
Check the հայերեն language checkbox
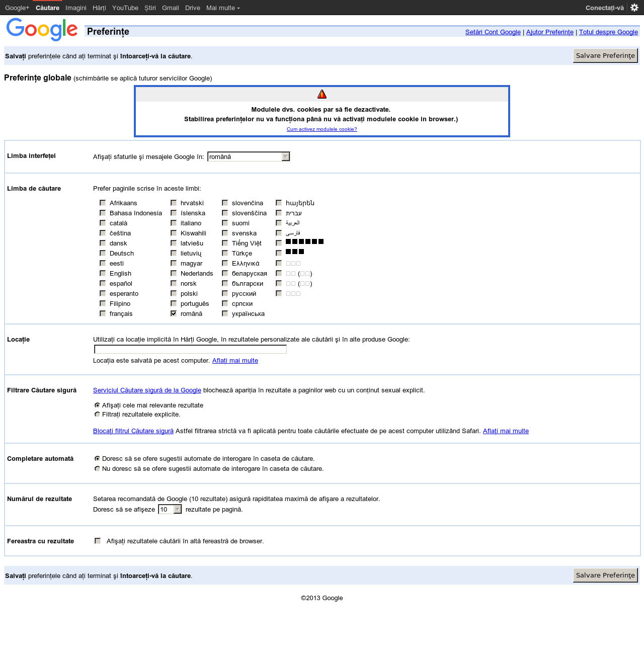coord(279,203)
